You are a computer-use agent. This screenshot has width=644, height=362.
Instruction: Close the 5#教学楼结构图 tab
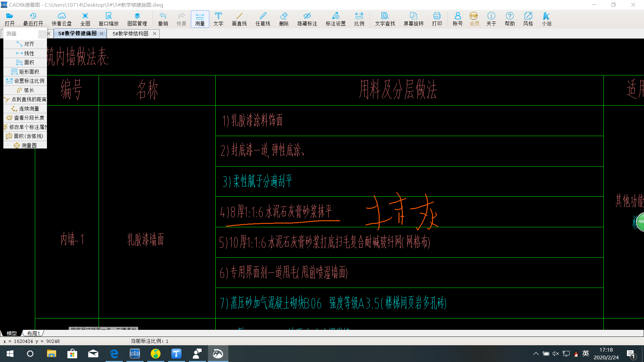pos(155,34)
